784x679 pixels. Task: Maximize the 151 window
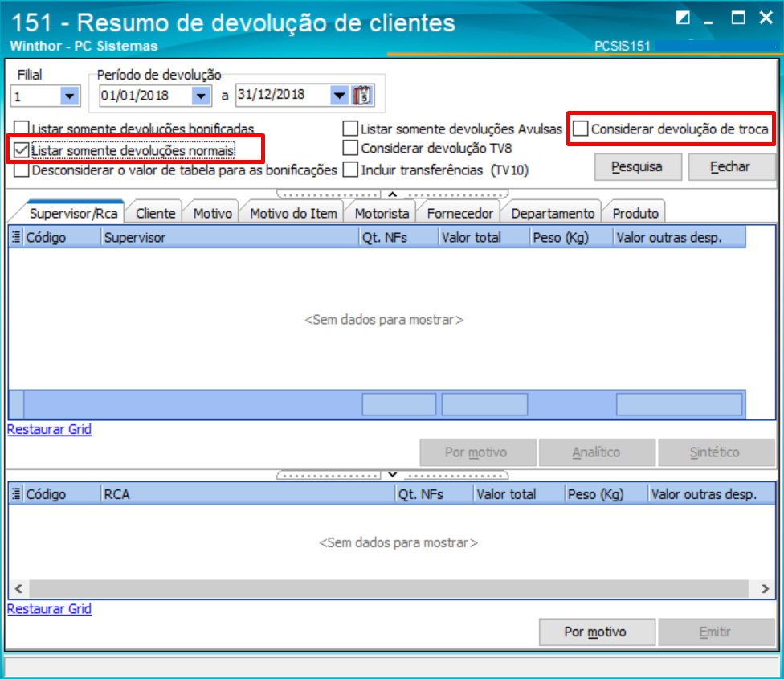click(x=737, y=18)
